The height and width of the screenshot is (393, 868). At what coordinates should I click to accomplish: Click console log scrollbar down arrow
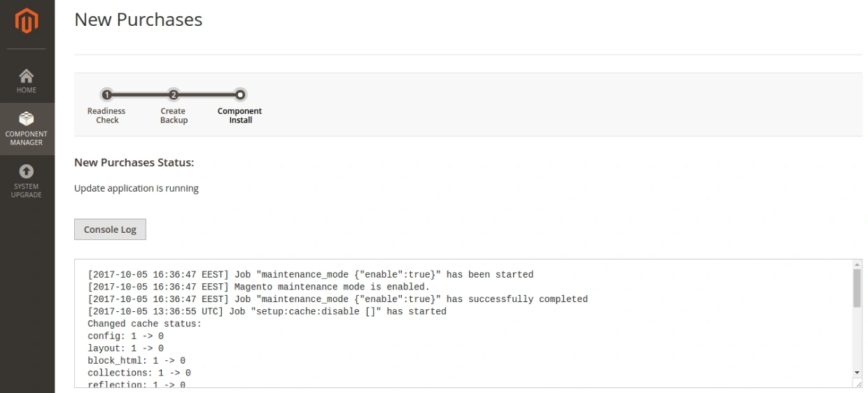857,373
